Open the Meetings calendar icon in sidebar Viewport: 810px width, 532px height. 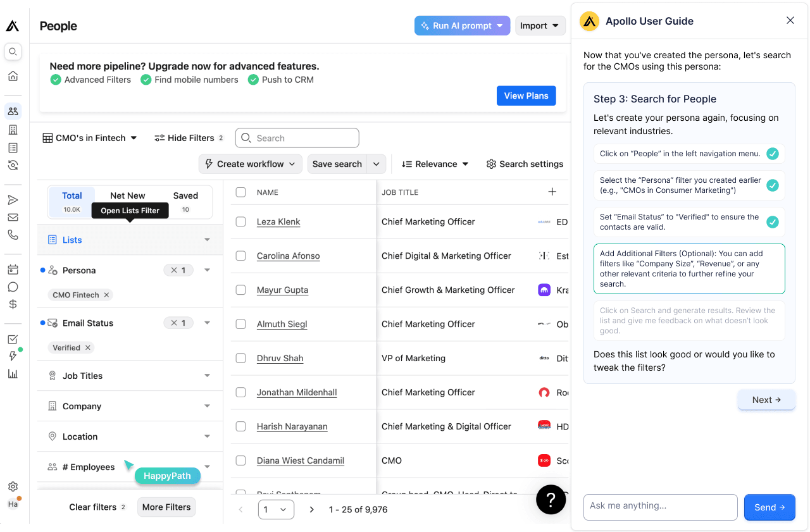[x=13, y=269]
